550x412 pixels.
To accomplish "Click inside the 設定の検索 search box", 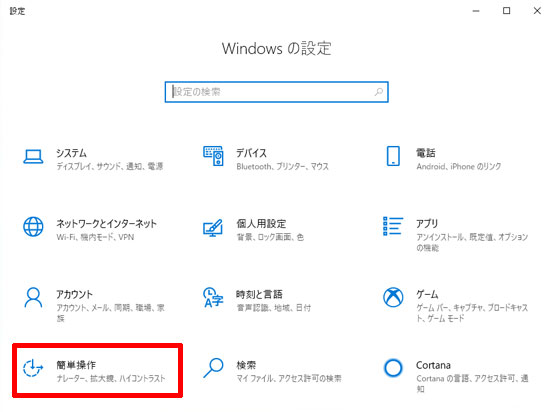I will pyautogui.click(x=276, y=92).
